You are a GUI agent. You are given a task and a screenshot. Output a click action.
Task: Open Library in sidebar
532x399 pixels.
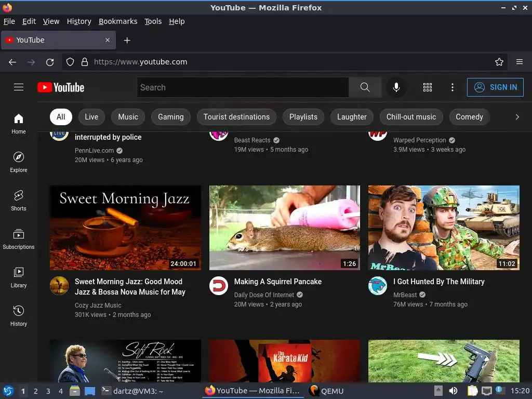19,277
